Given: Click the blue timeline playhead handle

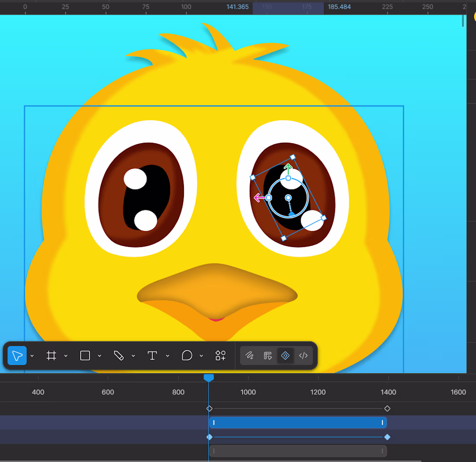Looking at the screenshot, I should [209, 378].
